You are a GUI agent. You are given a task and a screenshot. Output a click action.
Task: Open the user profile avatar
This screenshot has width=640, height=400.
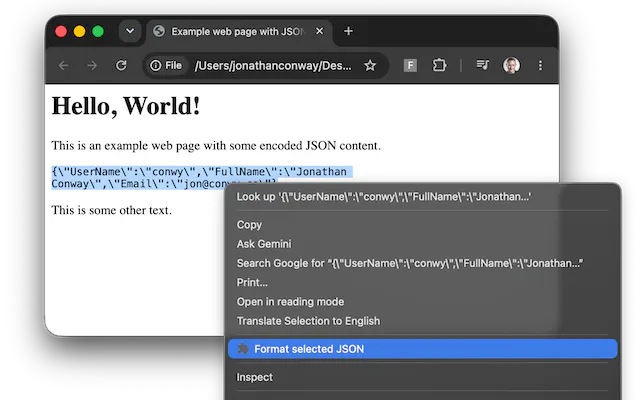tap(511, 65)
